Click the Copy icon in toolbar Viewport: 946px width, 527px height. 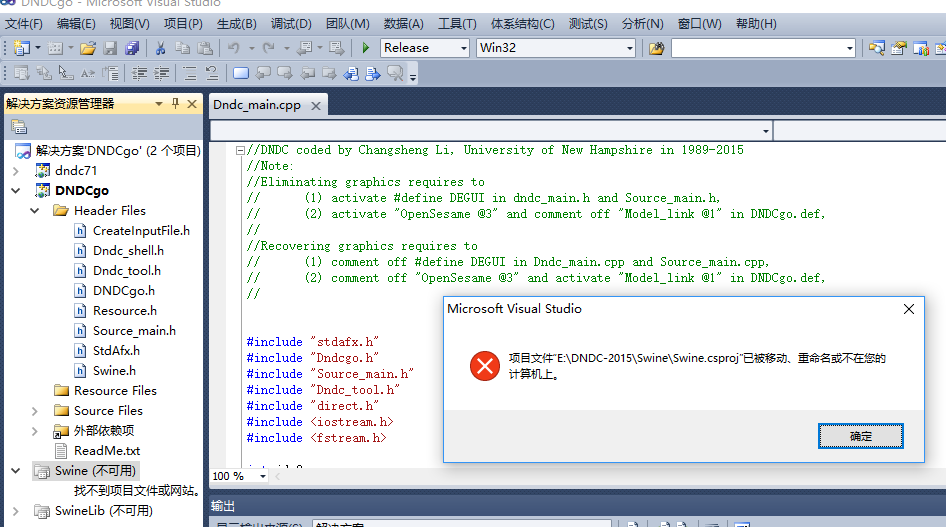tap(182, 48)
